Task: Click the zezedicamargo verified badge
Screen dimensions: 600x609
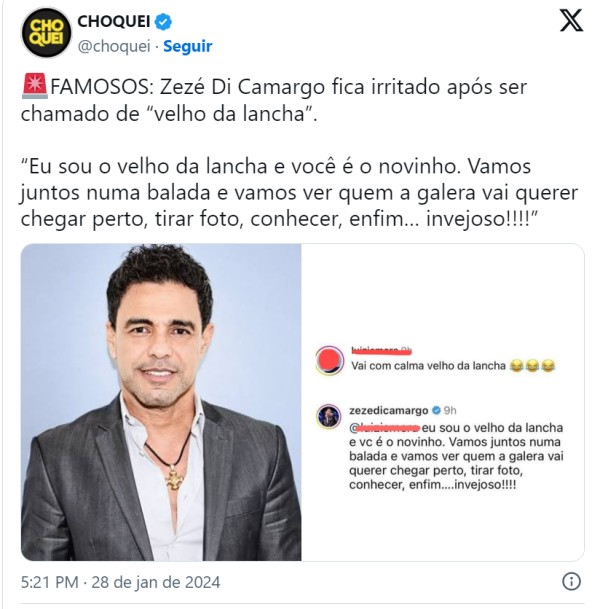Action: (436, 411)
